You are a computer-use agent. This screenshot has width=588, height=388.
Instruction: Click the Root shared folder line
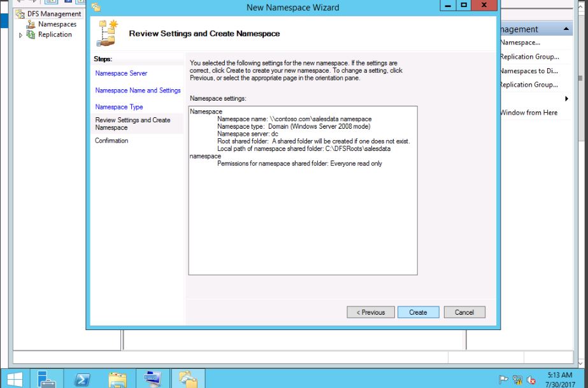coord(313,141)
